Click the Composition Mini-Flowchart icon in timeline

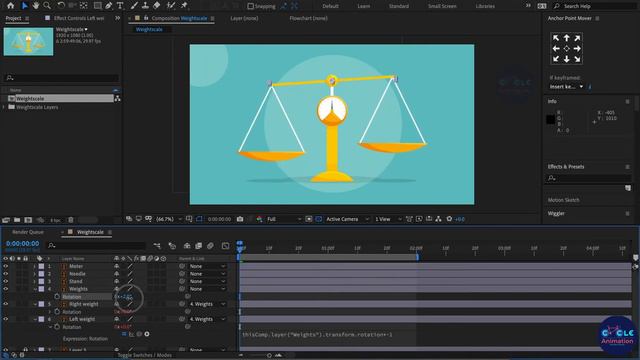pyautogui.click(x=157, y=246)
